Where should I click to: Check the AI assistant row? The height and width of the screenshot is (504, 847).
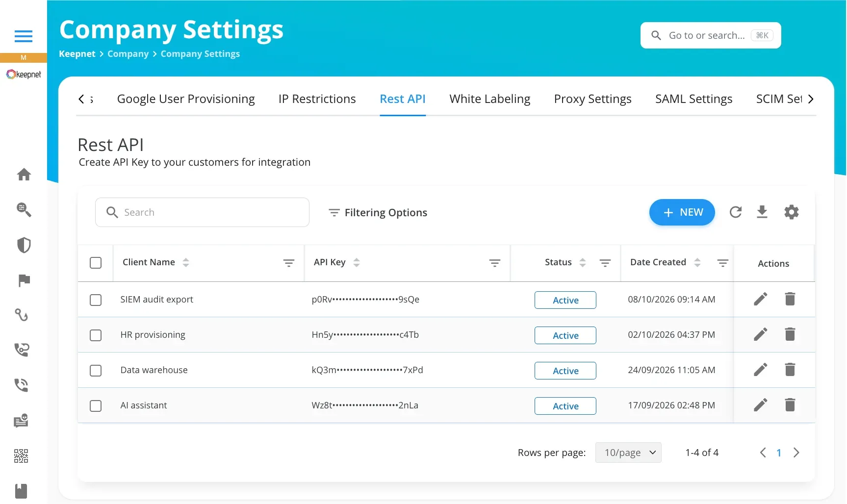pyautogui.click(x=96, y=406)
